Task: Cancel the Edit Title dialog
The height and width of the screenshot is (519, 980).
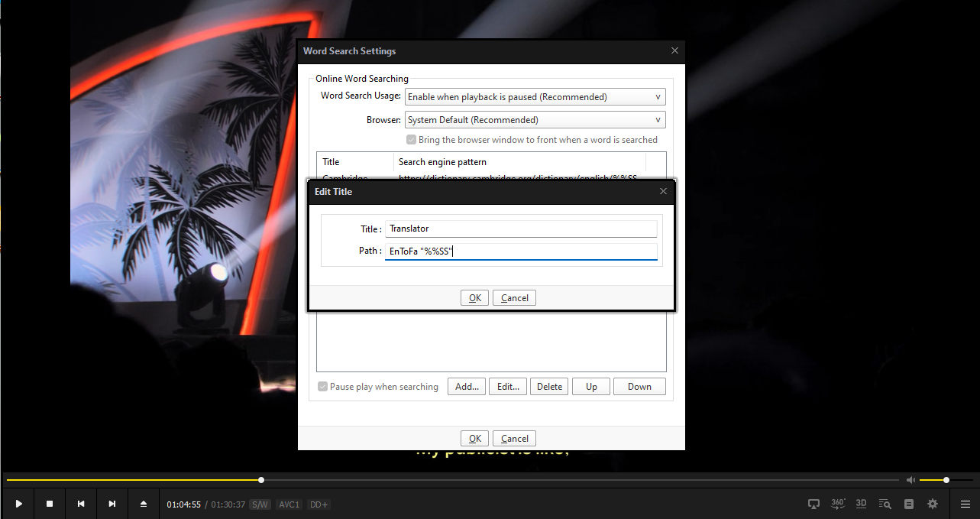Action: click(x=514, y=298)
